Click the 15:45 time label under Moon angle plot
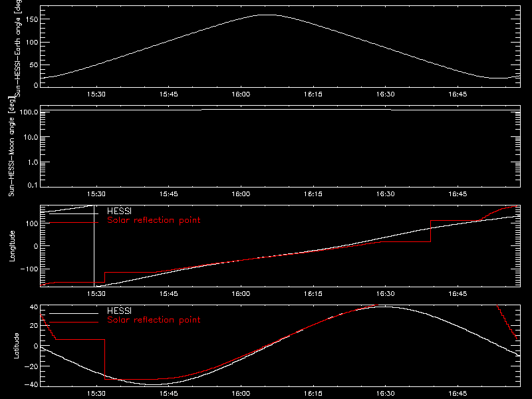Screen dimensions: 532x399 (169, 194)
